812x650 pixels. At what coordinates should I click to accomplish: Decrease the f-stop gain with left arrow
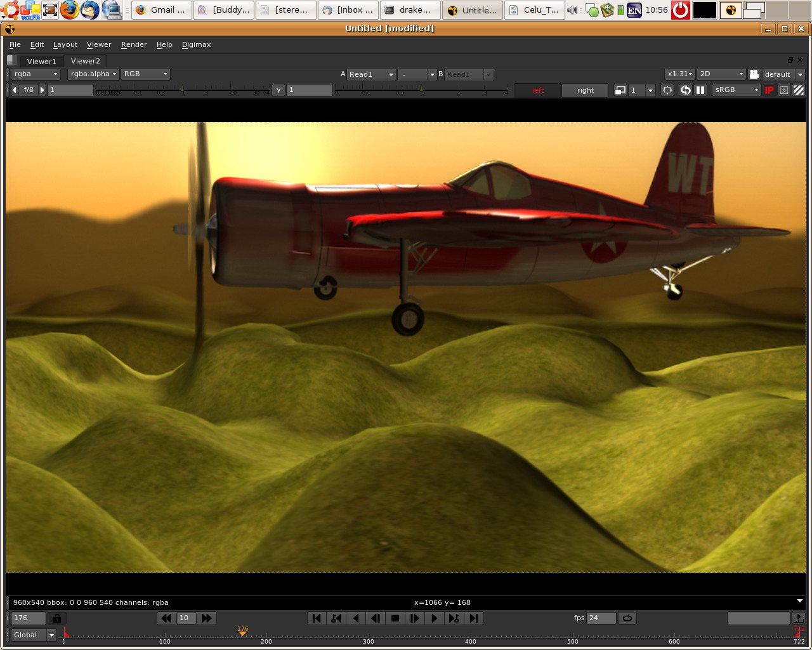click(15, 90)
